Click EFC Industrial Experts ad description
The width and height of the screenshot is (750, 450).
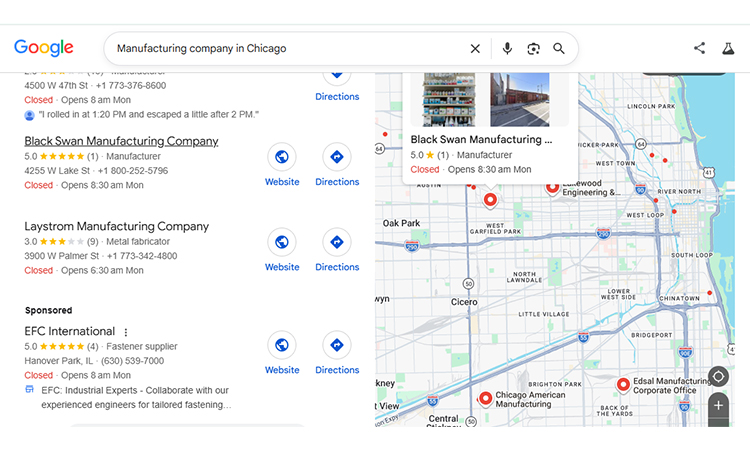[x=136, y=397]
